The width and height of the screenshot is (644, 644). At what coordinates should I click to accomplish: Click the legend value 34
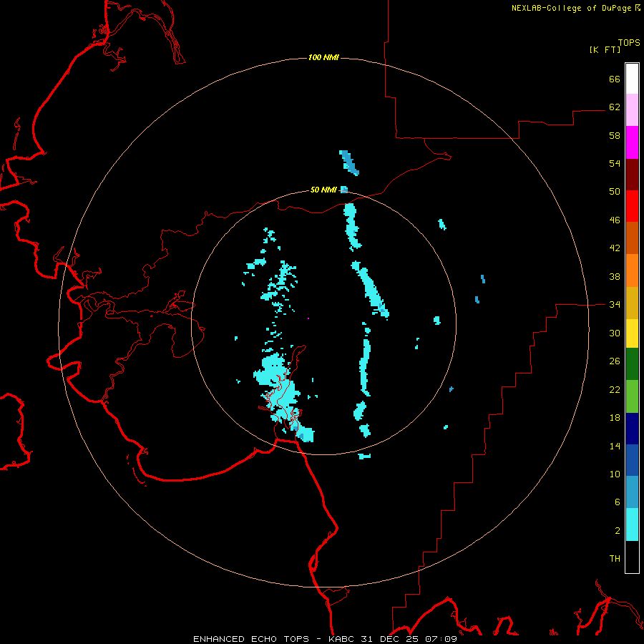coord(615,305)
